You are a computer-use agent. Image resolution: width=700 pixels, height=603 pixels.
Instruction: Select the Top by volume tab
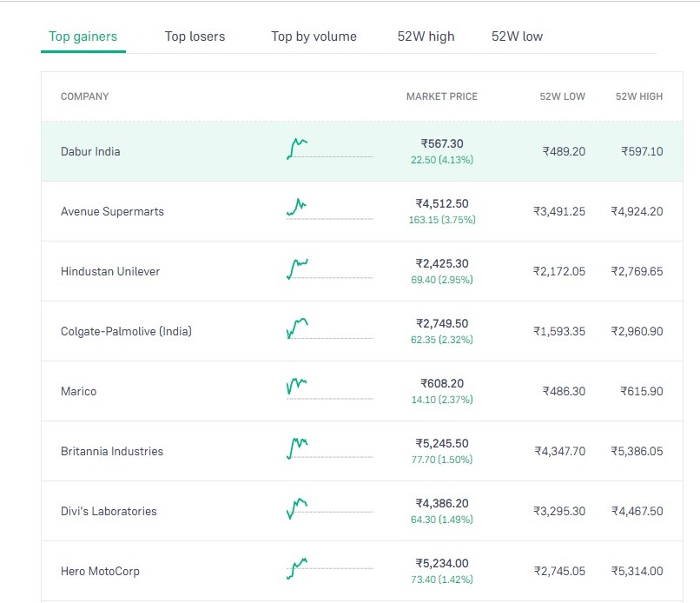click(314, 36)
